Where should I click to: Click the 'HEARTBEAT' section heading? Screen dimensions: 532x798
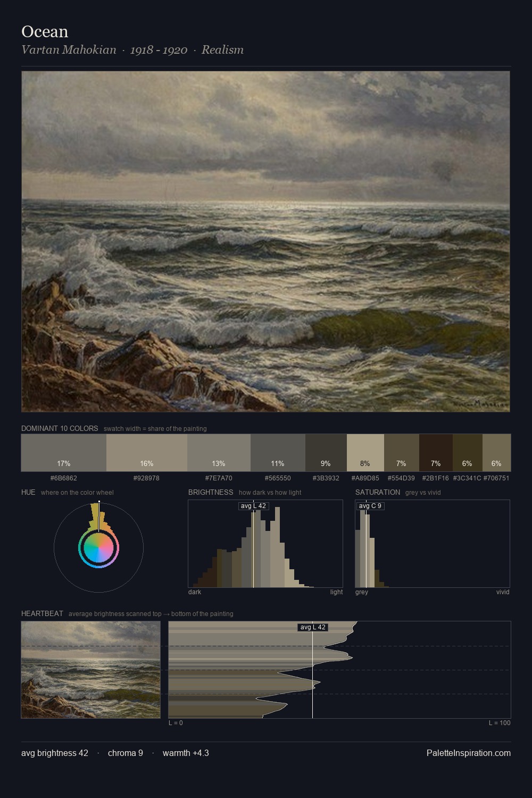[42, 613]
